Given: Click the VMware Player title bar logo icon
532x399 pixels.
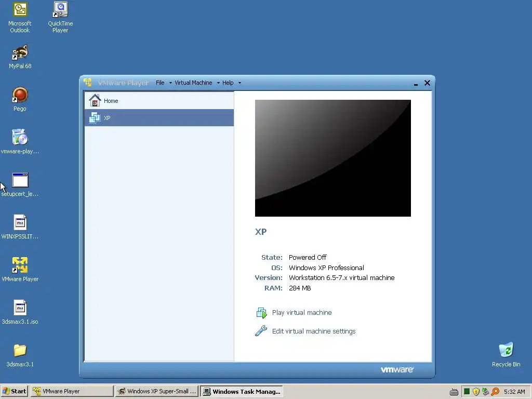Looking at the screenshot, I should click(87, 83).
